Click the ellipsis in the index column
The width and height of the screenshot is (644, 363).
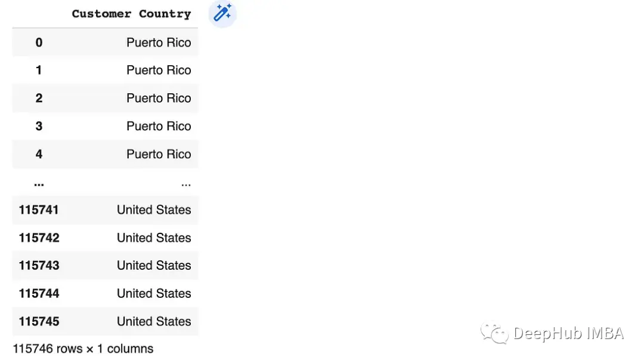pyautogui.click(x=39, y=183)
